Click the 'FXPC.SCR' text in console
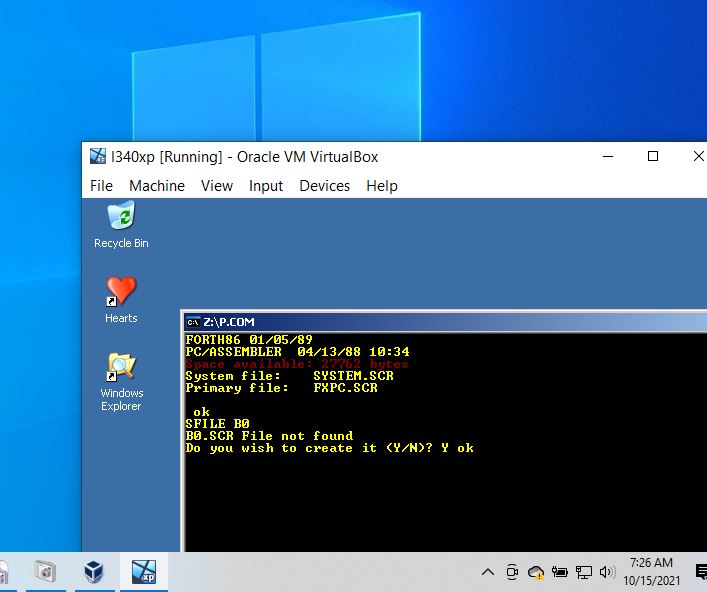 [345, 388]
